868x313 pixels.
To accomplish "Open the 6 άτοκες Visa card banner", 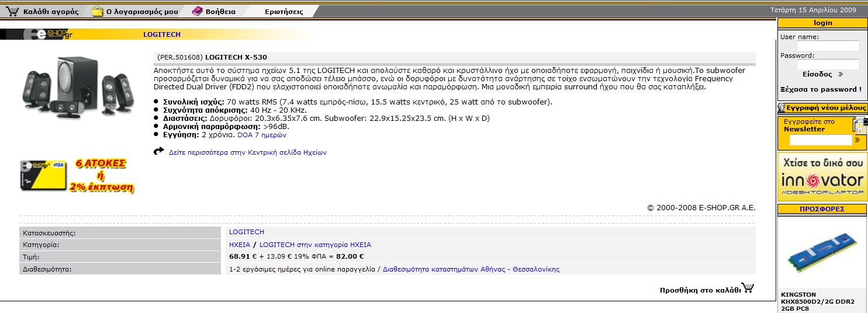I will point(77,176).
